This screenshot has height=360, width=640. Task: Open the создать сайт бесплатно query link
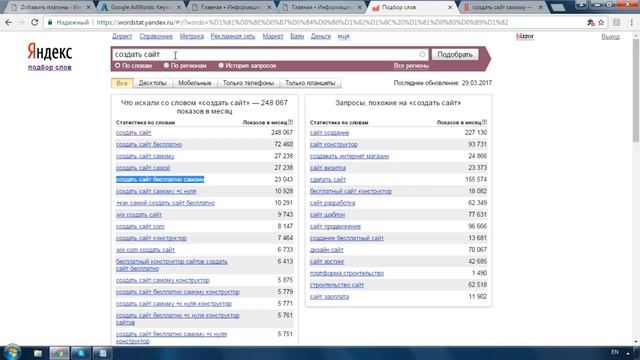pos(149,144)
